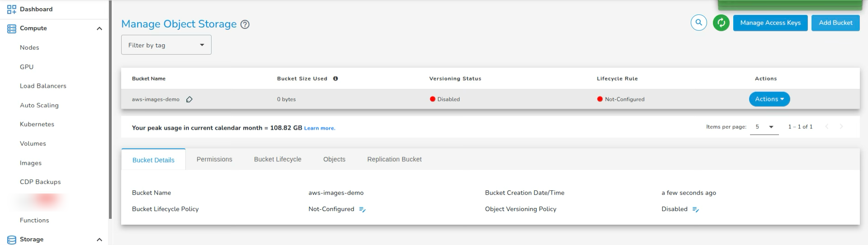868x245 pixels.
Task: Collapse the Compute section chevron
Action: 99,28
